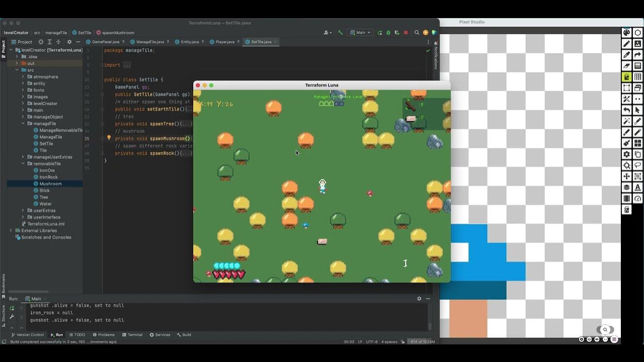This screenshot has width=644, height=362.
Task: Click the red Stop button in IntelliJ toolbar
Action: coord(406,33)
